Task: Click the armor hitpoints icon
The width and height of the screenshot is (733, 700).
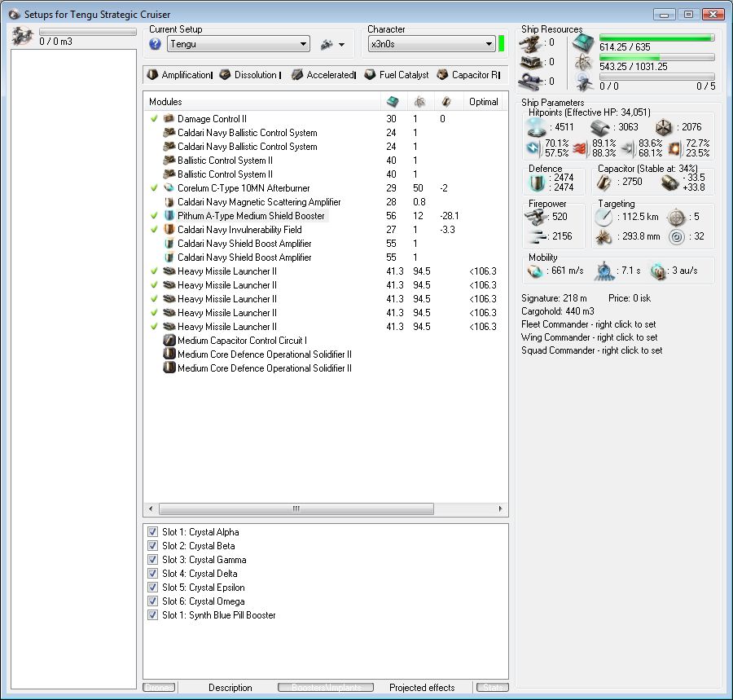Action: 600,127
